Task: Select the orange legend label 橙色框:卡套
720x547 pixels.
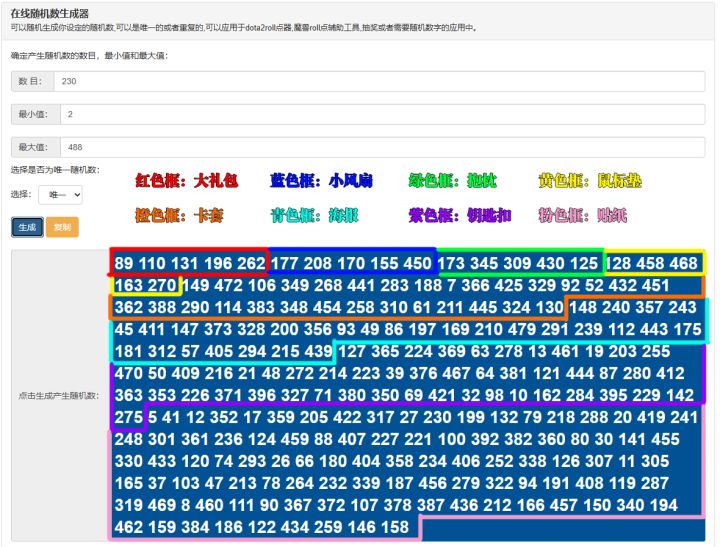Action: 180,215
